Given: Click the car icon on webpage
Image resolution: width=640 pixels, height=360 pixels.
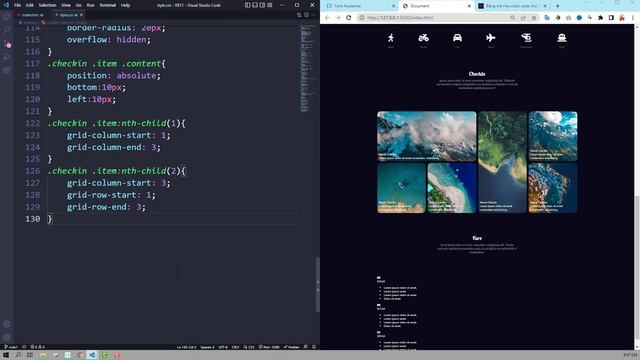Looking at the screenshot, I should (x=457, y=38).
